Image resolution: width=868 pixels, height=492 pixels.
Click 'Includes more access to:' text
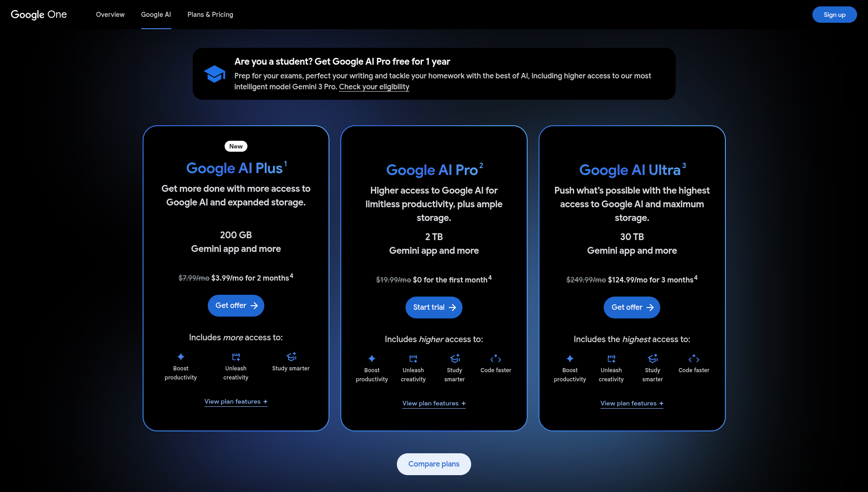point(236,338)
